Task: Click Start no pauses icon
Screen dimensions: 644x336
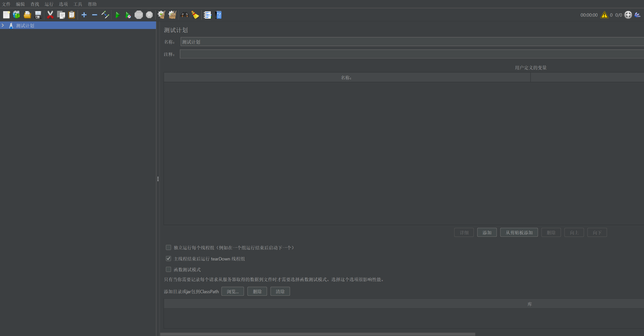Action: (128, 15)
